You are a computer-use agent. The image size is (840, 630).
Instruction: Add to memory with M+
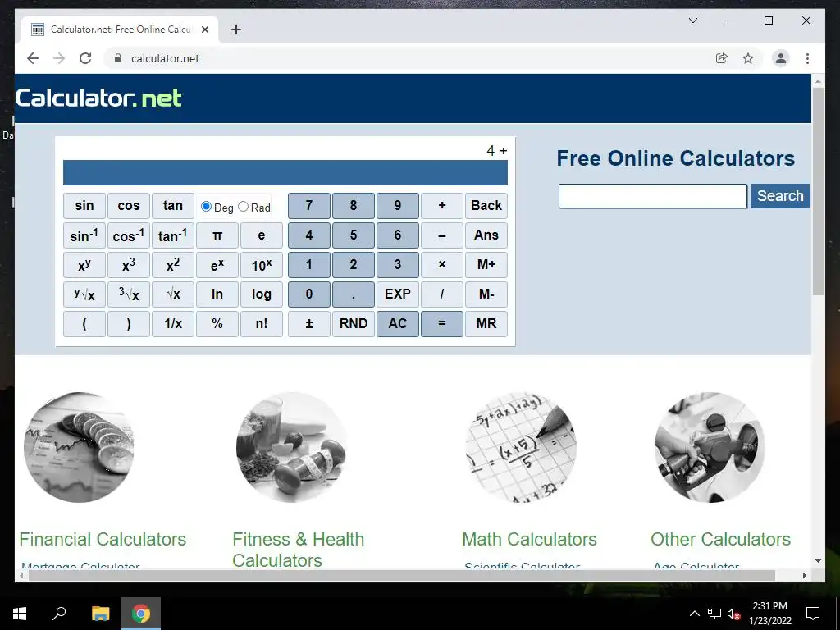click(x=486, y=265)
